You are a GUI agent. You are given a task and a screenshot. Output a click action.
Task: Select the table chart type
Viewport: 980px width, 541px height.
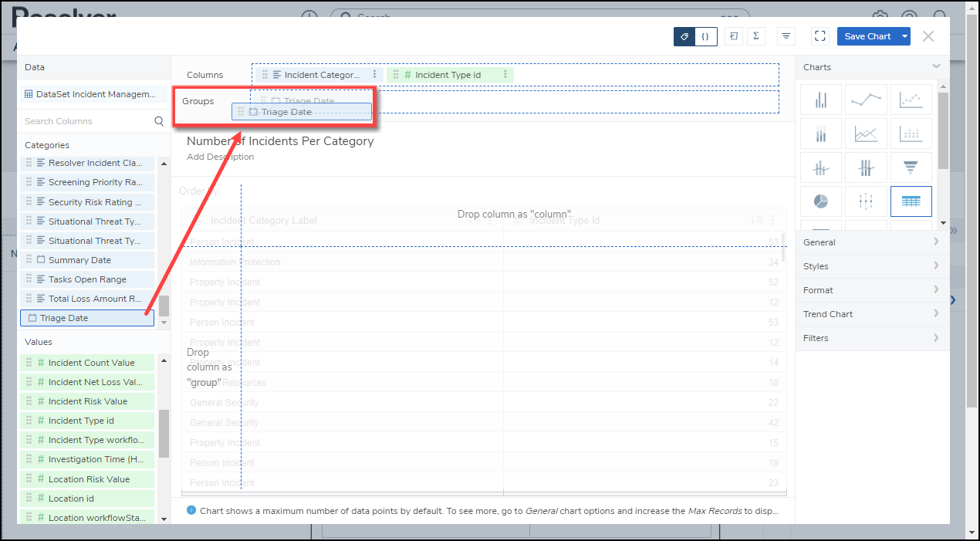coord(911,201)
